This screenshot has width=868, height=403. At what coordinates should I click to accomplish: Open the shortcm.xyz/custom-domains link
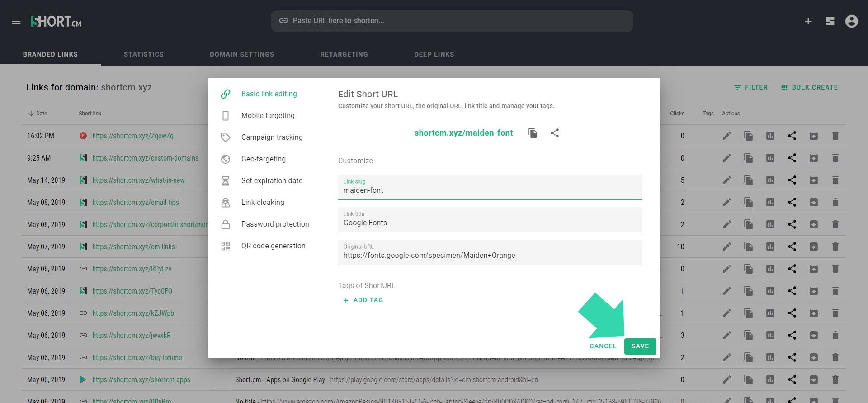[x=145, y=158]
